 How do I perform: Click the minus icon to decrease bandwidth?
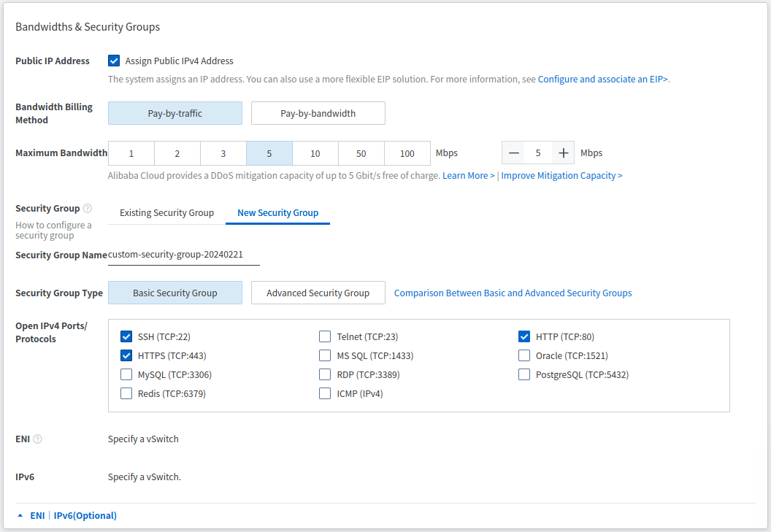(513, 153)
